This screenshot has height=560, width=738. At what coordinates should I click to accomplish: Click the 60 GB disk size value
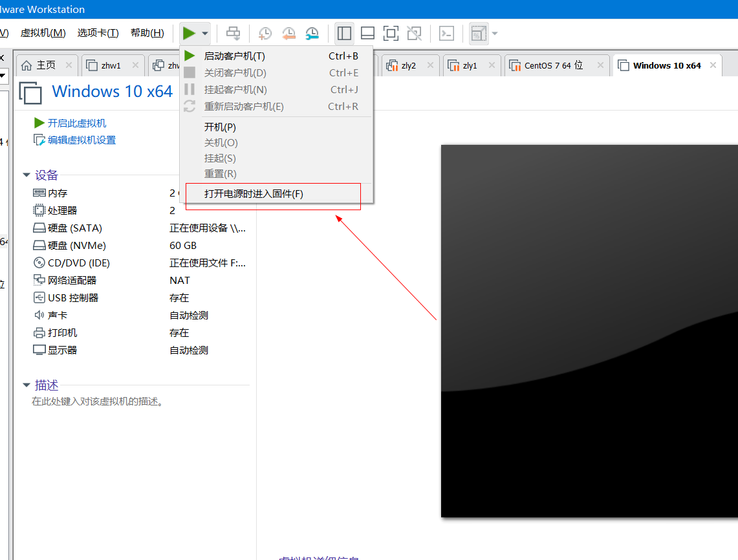tap(183, 246)
